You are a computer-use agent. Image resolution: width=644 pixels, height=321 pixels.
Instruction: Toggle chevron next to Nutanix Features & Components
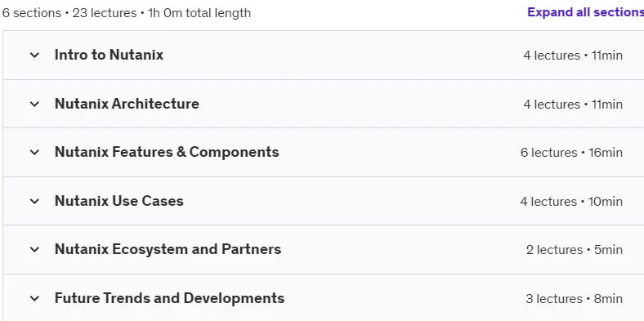click(34, 152)
